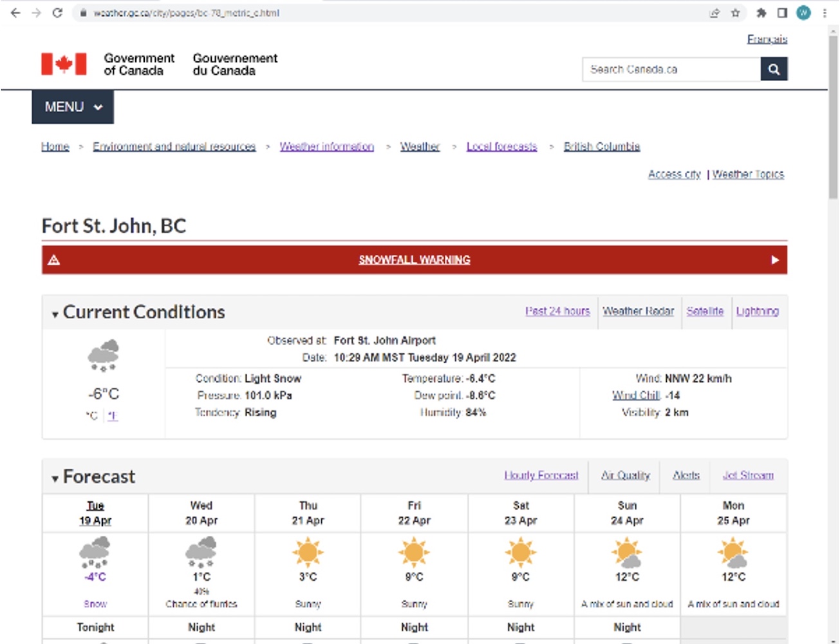
Task: Click the snowfall warning triangle icon
Action: (x=54, y=260)
